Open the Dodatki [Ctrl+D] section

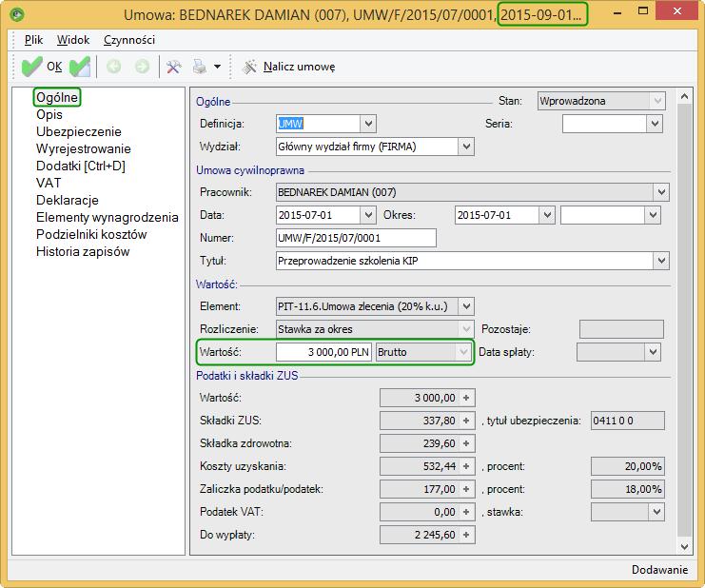tap(81, 166)
